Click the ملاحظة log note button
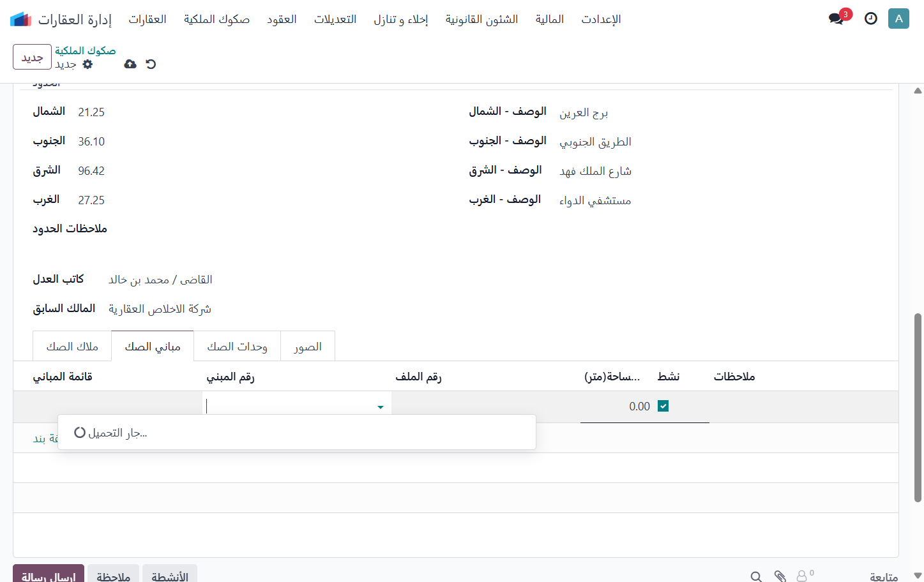The image size is (924, 582). pyautogui.click(x=114, y=574)
